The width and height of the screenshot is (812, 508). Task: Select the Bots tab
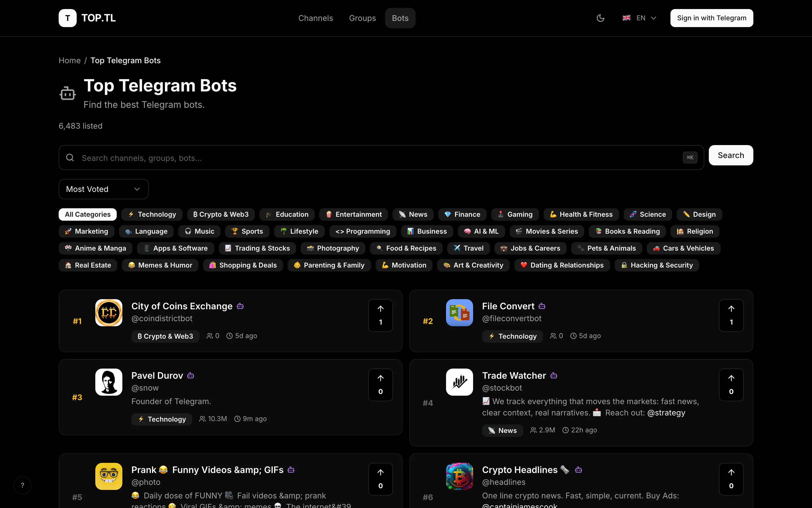point(400,18)
